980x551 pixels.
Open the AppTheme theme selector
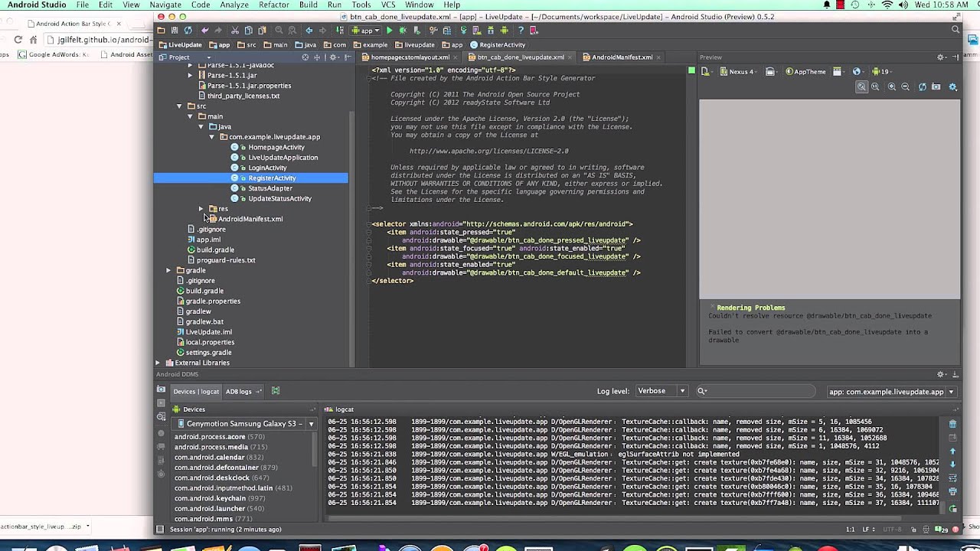(805, 71)
